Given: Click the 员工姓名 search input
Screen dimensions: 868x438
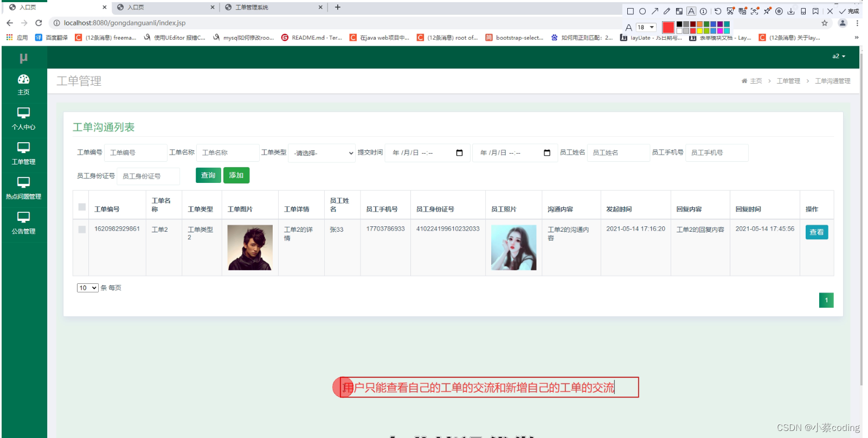Looking at the screenshot, I should pyautogui.click(x=619, y=153).
